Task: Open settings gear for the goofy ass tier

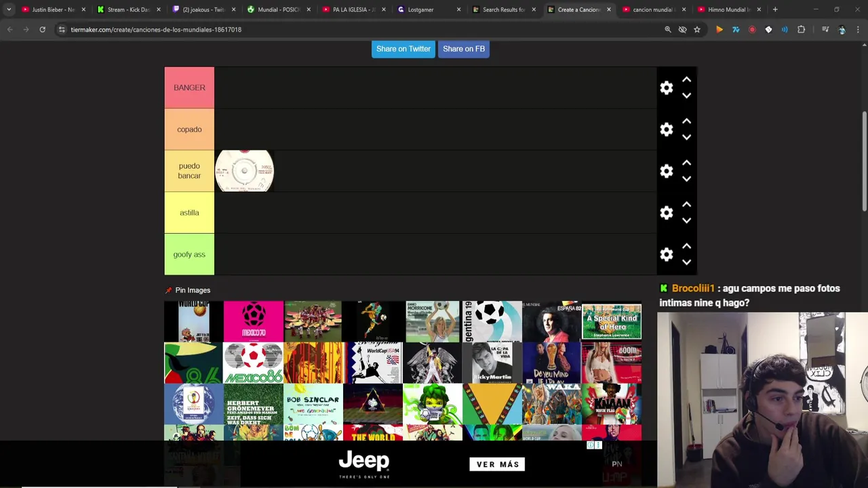Action: tap(667, 254)
